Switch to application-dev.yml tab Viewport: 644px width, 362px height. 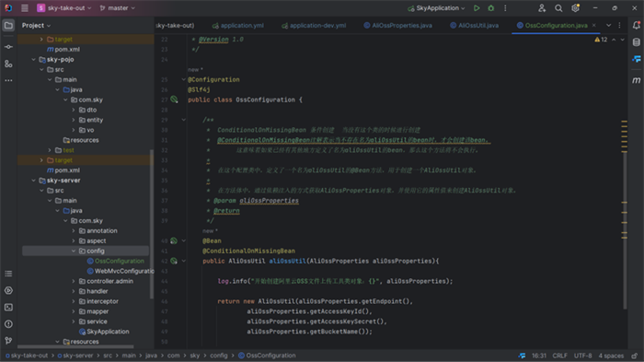(314, 26)
